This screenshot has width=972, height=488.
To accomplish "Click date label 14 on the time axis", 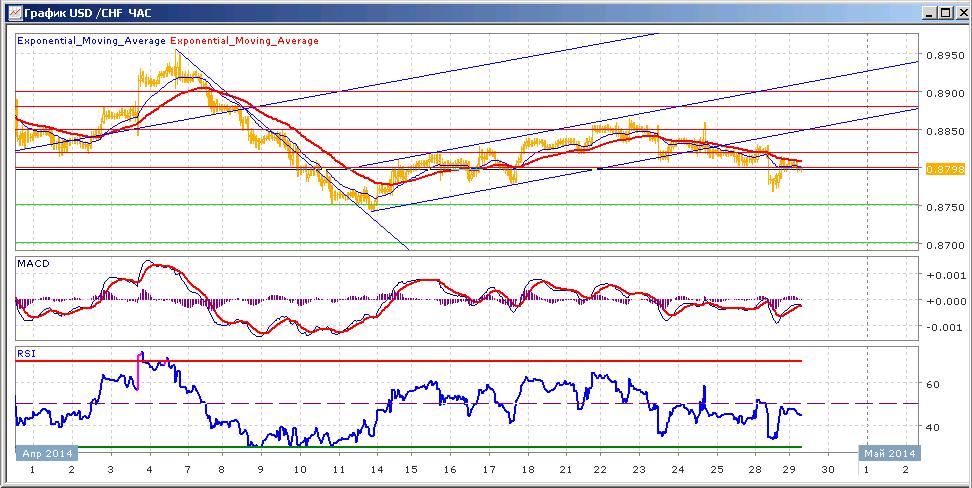I will tap(376, 470).
